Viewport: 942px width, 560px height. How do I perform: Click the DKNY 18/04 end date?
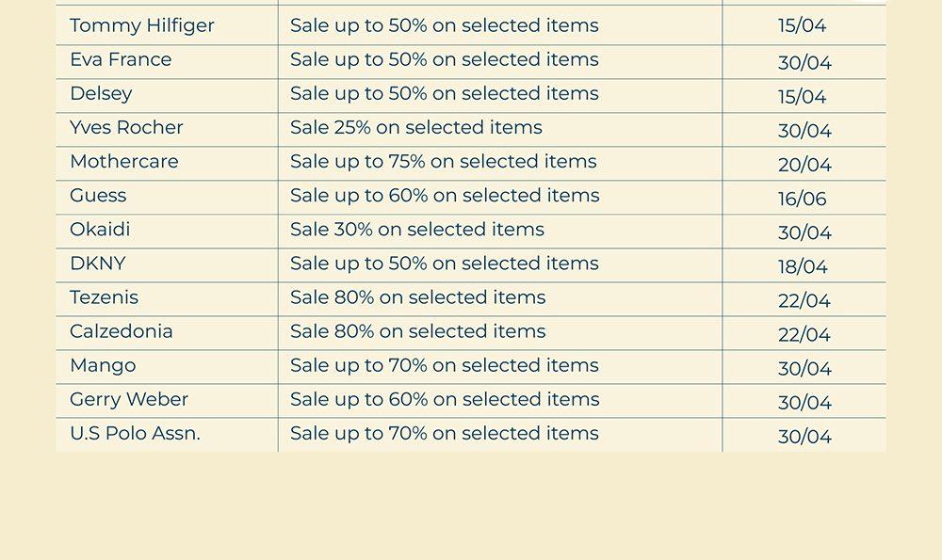coord(803,266)
